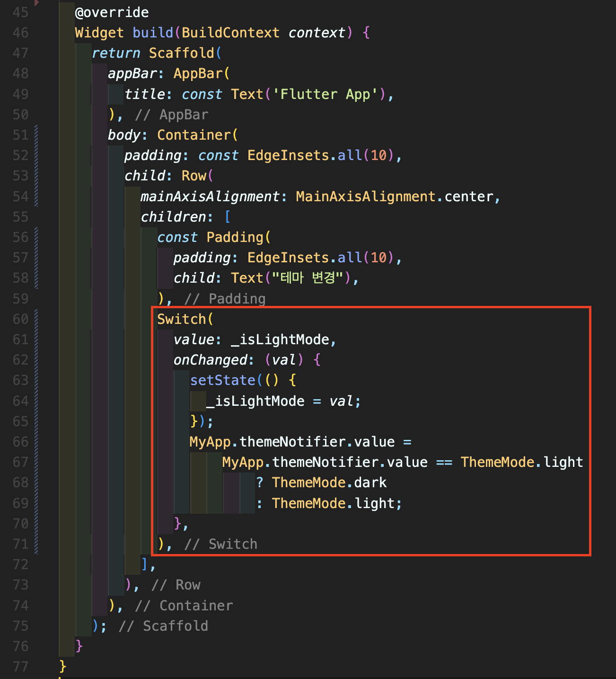Click the // Switch closing comment
This screenshot has width=616, height=679.
221,544
